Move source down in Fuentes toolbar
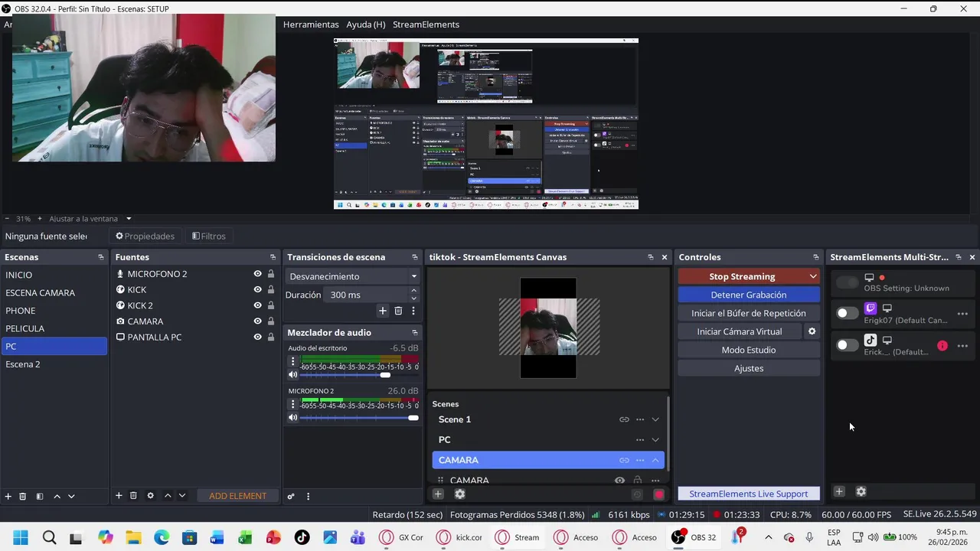This screenshot has height=551, width=980. [x=182, y=496]
